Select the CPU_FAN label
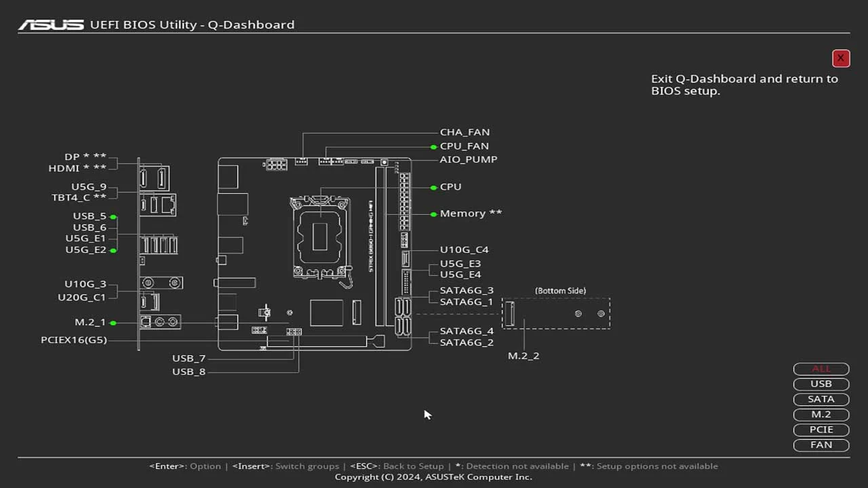Screen dimensions: 868x488 pyautogui.click(x=464, y=146)
